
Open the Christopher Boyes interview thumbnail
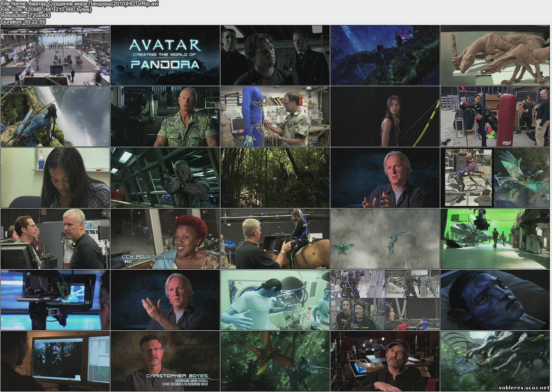(x=165, y=361)
